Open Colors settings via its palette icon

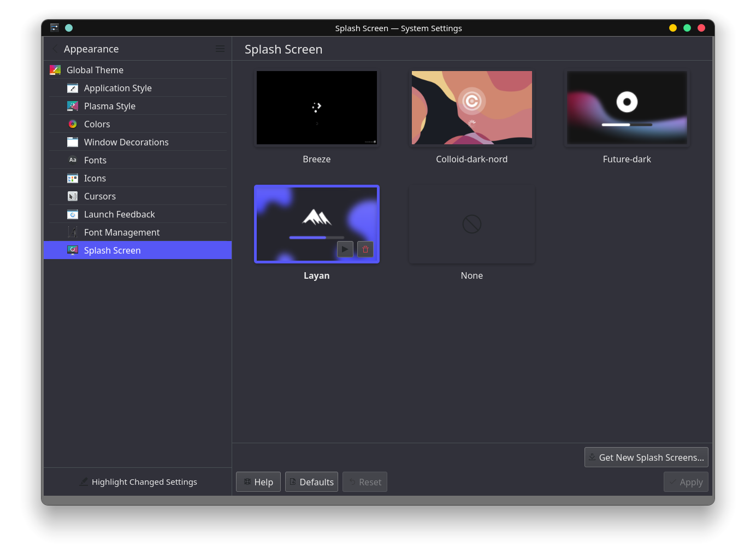tap(73, 124)
